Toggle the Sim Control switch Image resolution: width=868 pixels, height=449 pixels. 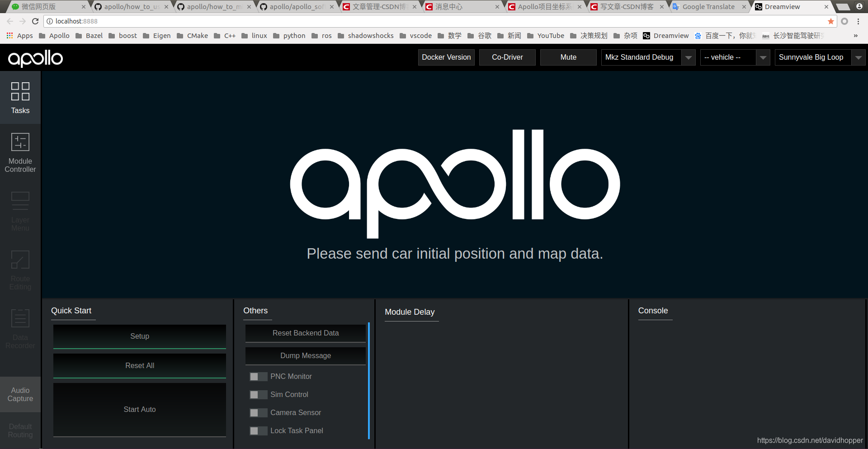point(258,395)
